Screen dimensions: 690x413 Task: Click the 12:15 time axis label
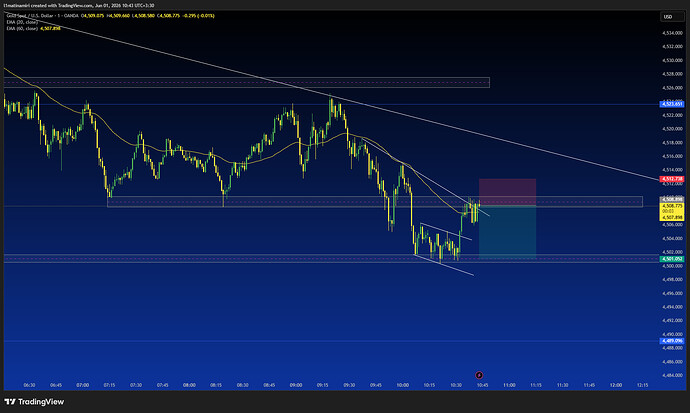pos(642,385)
